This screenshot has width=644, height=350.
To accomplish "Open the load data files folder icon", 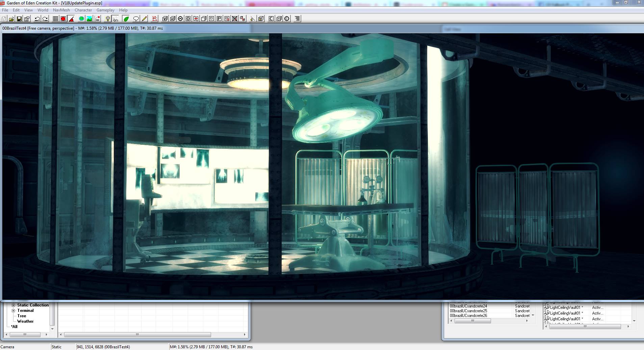I will pyautogui.click(x=11, y=19).
